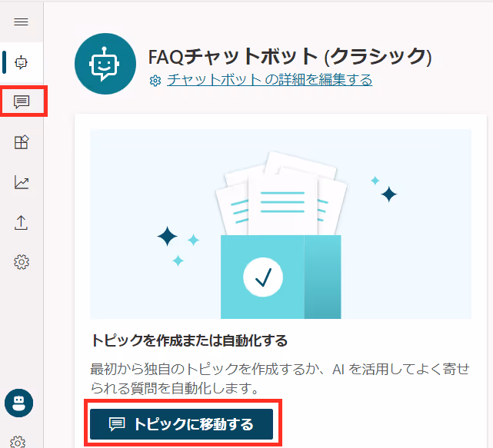Screen dimensions: 493x448
Task: Open the entities blocks icon in sidebar
Action: pyautogui.click(x=22, y=142)
